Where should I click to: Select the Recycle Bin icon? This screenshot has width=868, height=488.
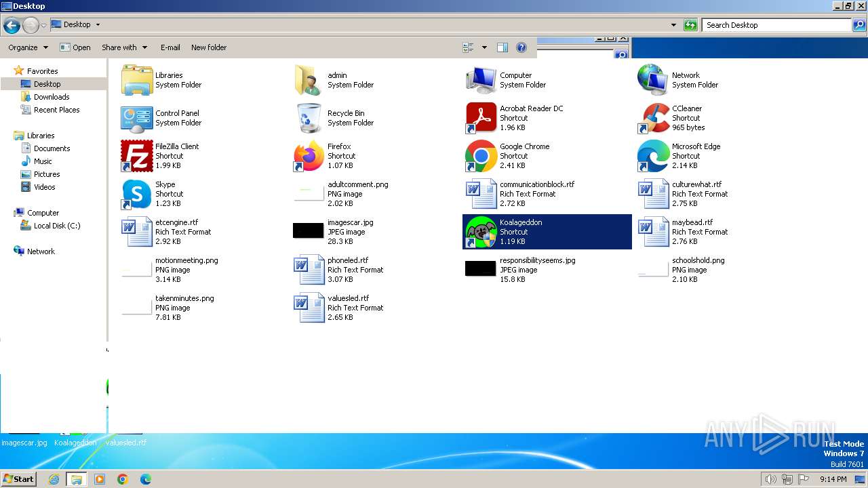(309, 118)
